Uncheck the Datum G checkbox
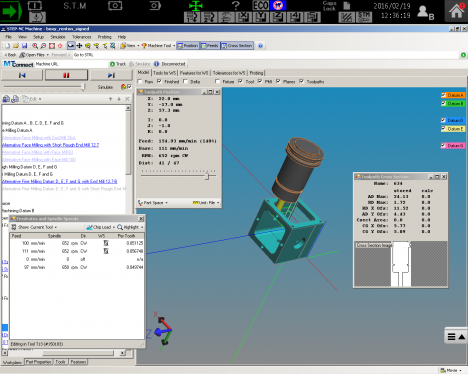Image resolution: width=468 pixels, height=374 pixels. point(443,145)
